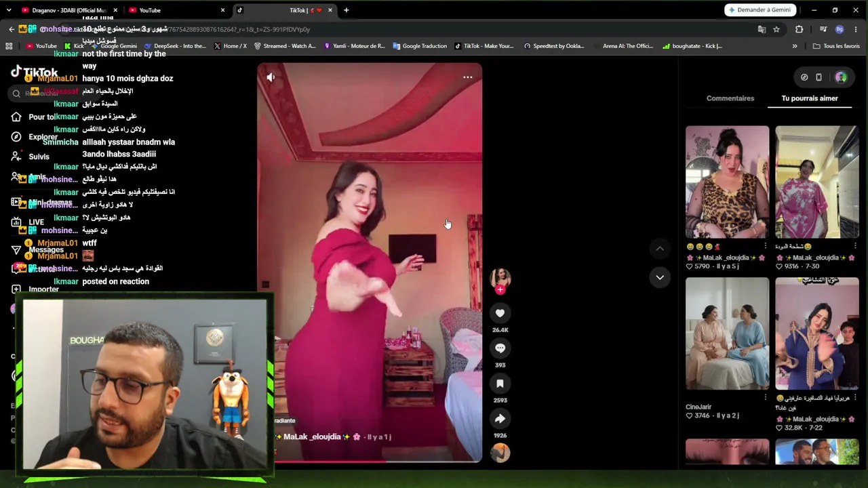Open the spinning sound disc below share

500,453
